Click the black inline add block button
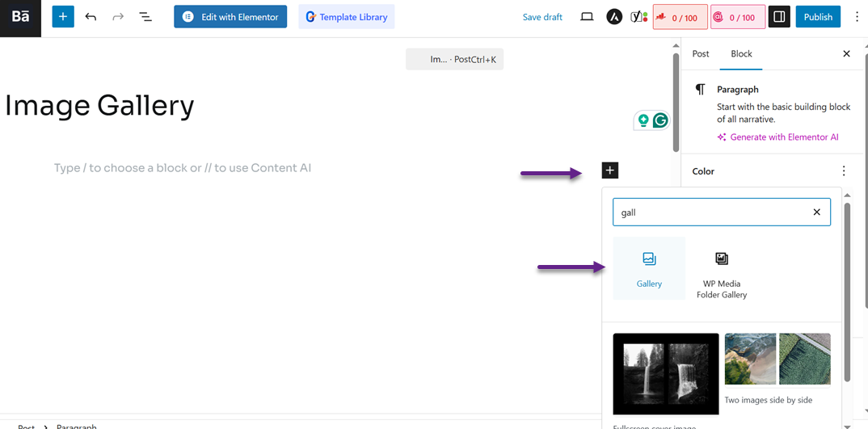This screenshot has height=429, width=868. (x=610, y=170)
